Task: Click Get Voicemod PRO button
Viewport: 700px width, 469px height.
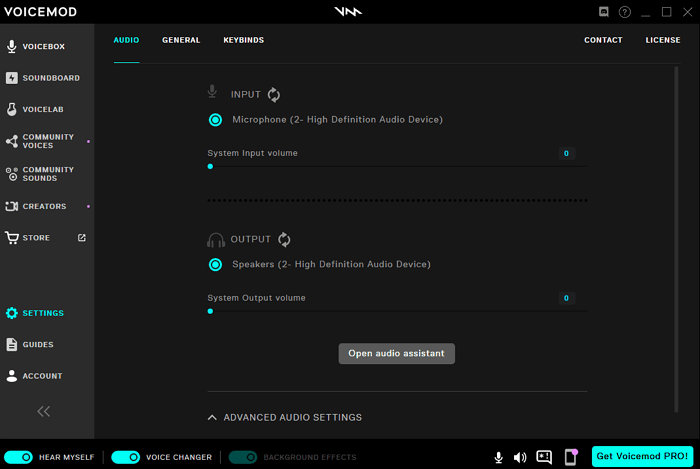Action: (642, 457)
